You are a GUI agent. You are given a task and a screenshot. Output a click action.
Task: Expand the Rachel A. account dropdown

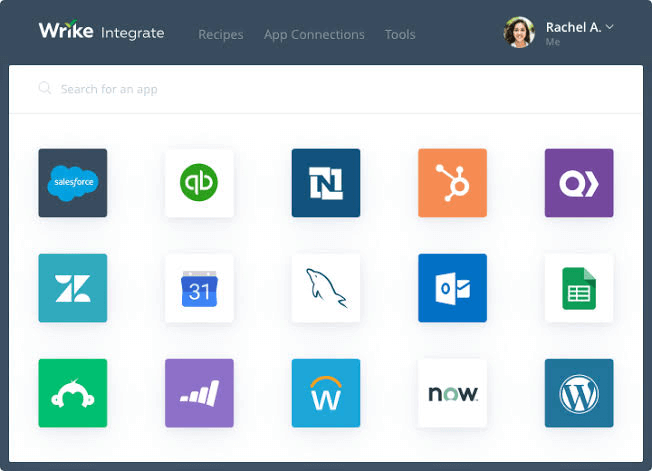click(x=610, y=27)
